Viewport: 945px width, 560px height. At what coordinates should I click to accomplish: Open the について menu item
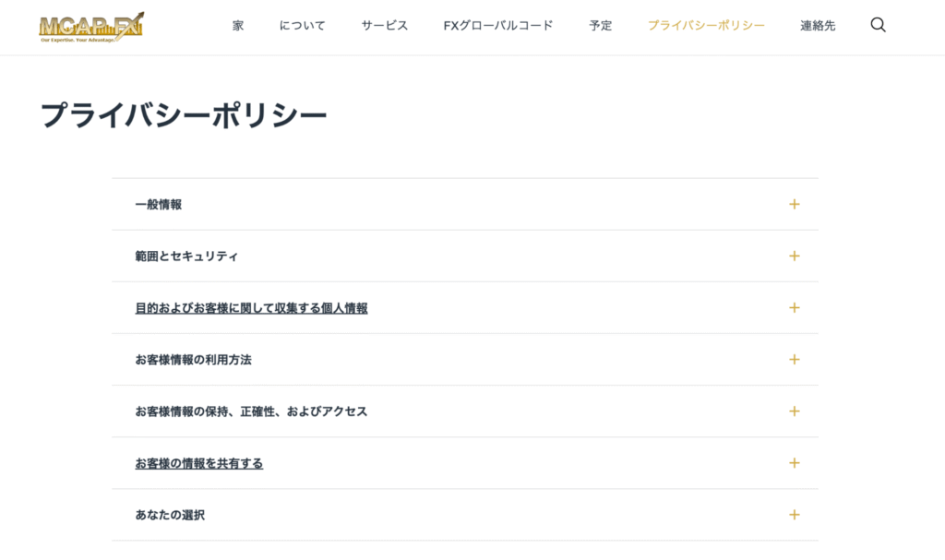(302, 25)
